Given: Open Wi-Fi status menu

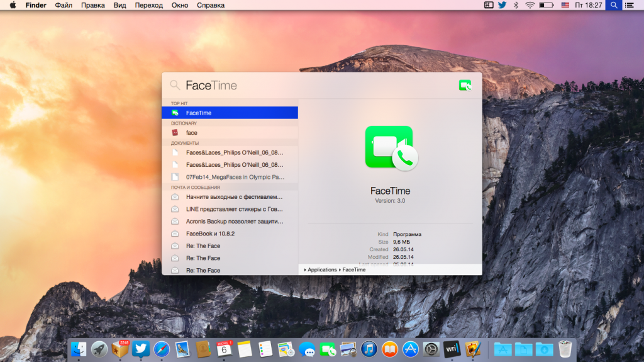Looking at the screenshot, I should 530,5.
